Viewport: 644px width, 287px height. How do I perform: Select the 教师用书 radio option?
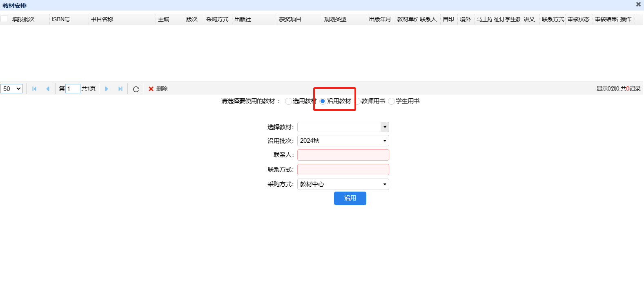coord(357,102)
